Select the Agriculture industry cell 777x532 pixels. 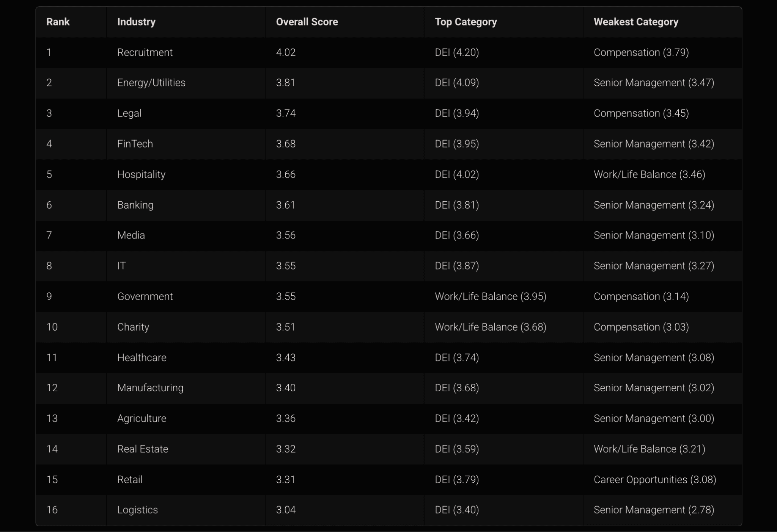(142, 418)
